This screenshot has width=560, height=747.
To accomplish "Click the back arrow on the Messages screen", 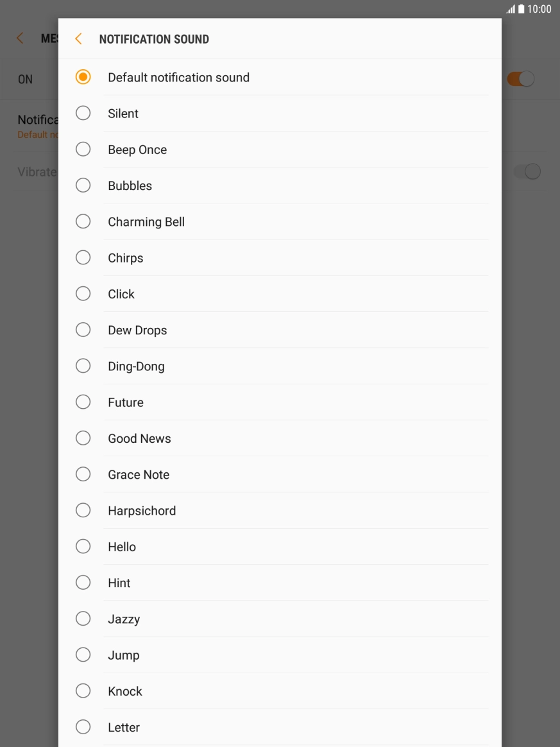I will coord(19,37).
